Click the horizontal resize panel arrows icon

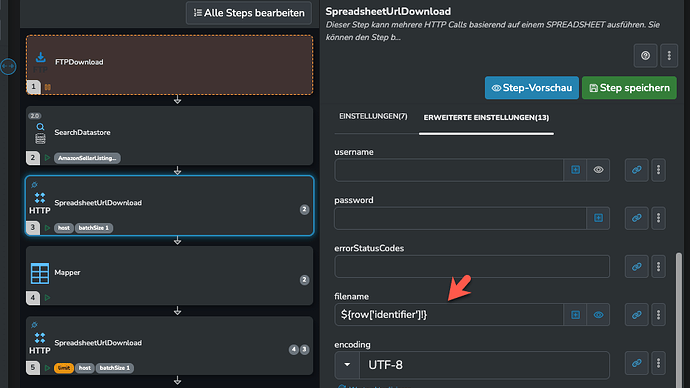click(x=8, y=66)
